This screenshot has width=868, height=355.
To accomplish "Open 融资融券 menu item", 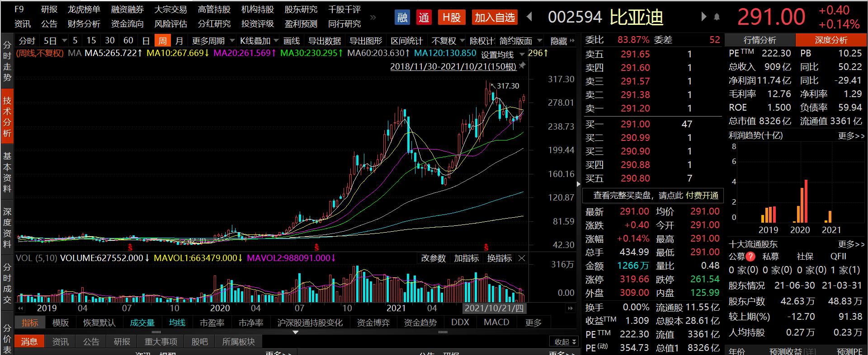I will [x=127, y=9].
